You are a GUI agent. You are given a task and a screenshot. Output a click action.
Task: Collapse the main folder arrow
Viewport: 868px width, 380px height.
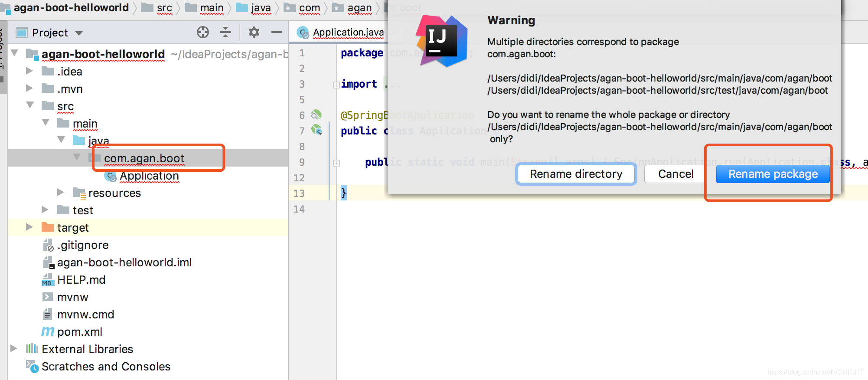coord(46,123)
